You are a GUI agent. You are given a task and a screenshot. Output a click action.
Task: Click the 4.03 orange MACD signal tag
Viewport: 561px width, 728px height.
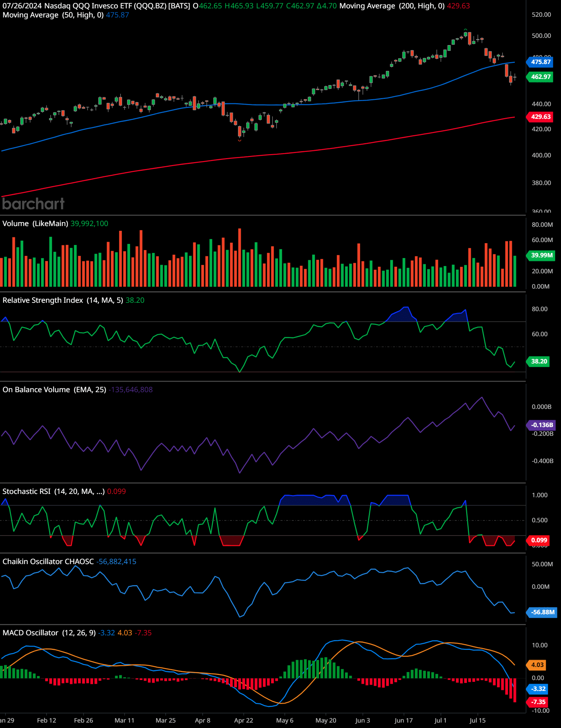click(x=537, y=665)
